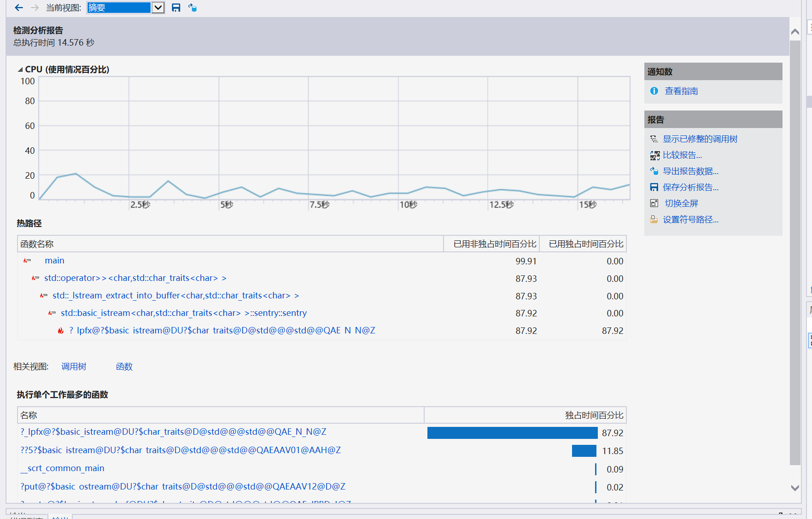Select main function in hot path
The height and width of the screenshot is (519, 812).
pos(54,261)
